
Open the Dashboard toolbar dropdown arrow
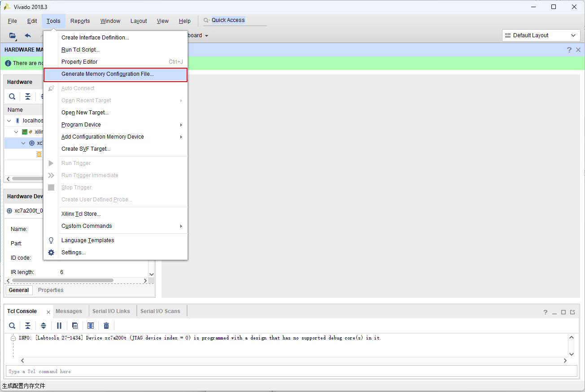tap(206, 35)
